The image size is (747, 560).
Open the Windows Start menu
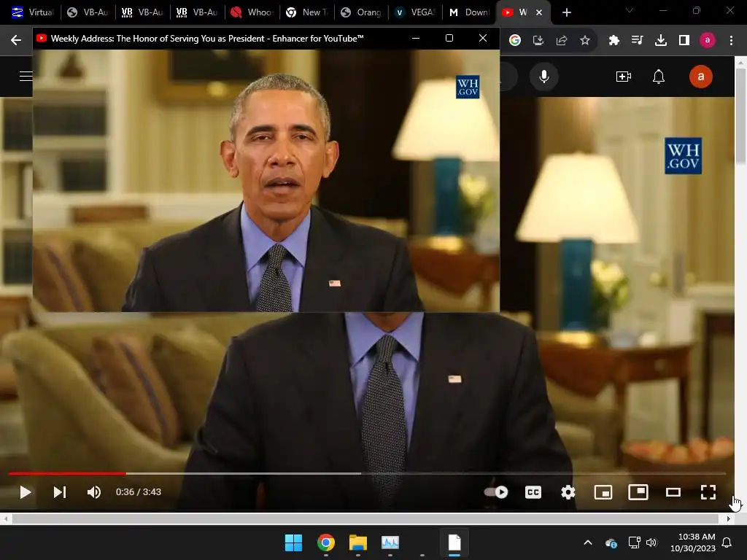[293, 542]
